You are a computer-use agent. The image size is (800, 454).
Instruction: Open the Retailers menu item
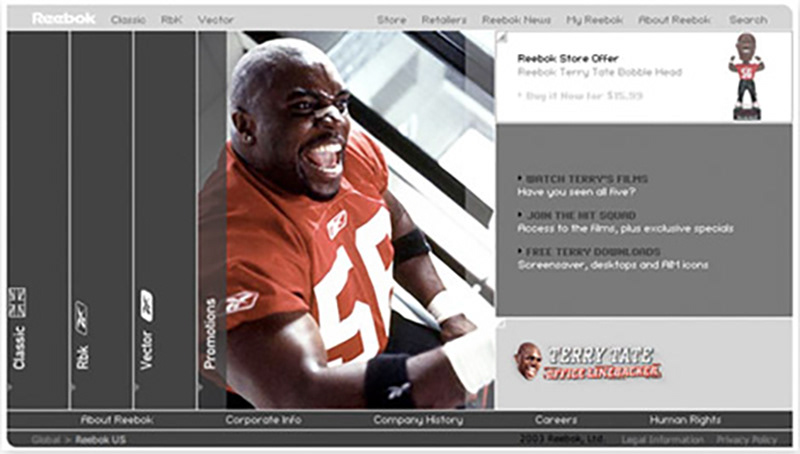pyautogui.click(x=444, y=20)
